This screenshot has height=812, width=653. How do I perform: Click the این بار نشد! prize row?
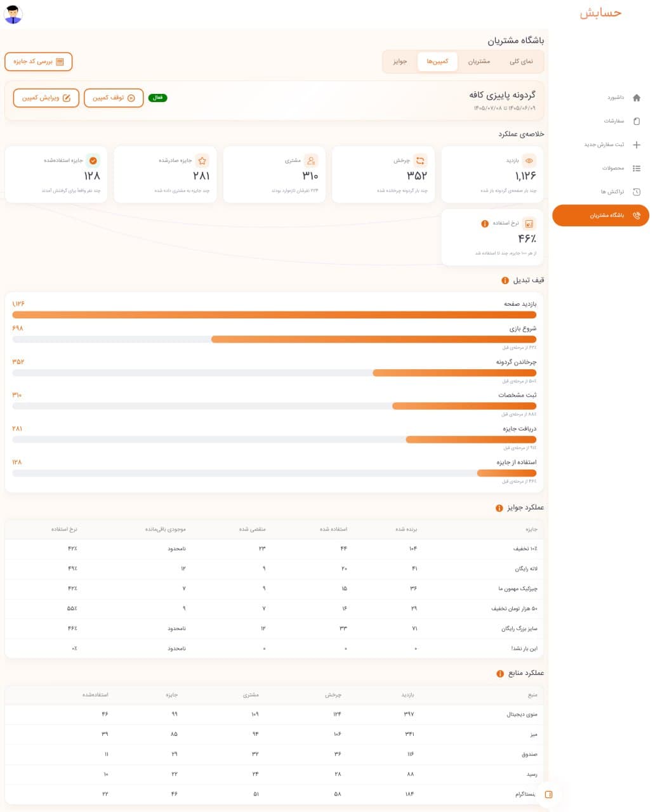click(274, 649)
